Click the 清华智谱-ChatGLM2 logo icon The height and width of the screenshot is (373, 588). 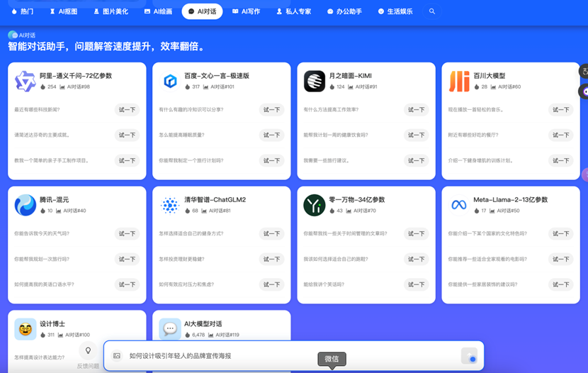click(170, 205)
